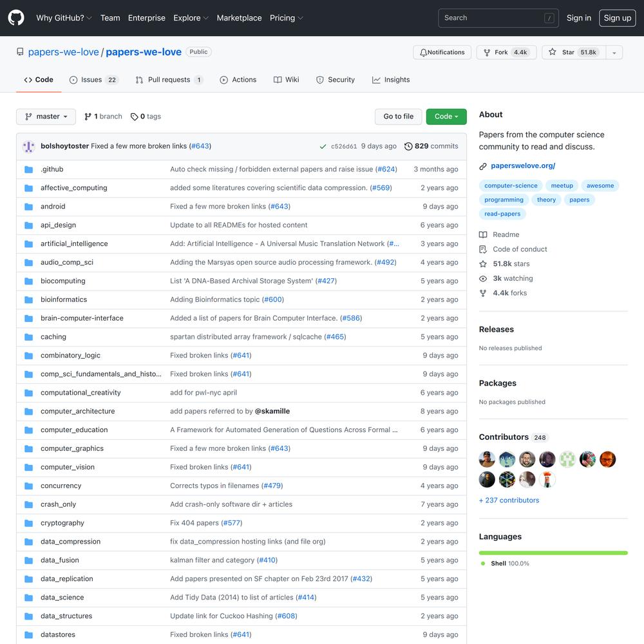Open the + 237 contributors link
Screen dimensions: 644x644
[509, 500]
